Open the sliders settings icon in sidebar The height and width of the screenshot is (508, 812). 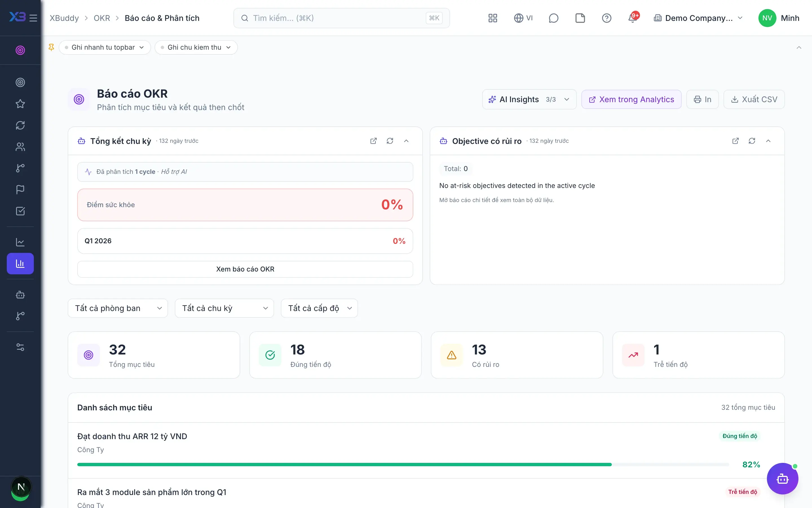[20, 347]
